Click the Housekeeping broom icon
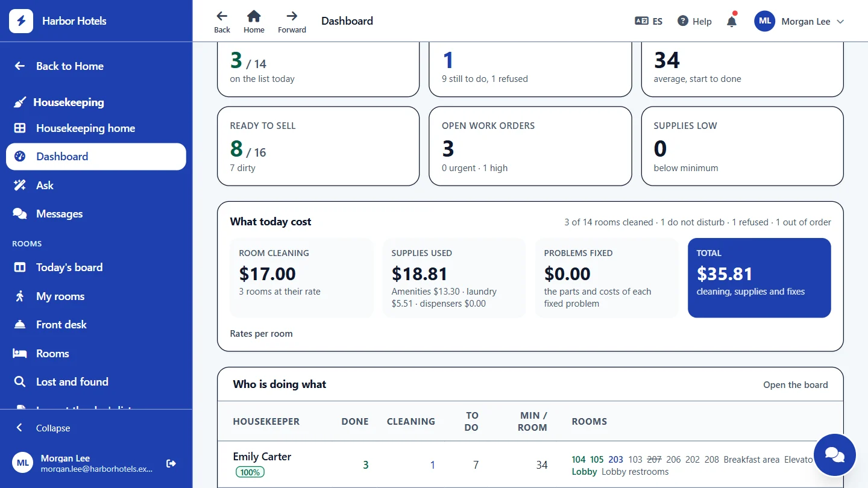Viewport: 868px width, 488px height. 20,102
